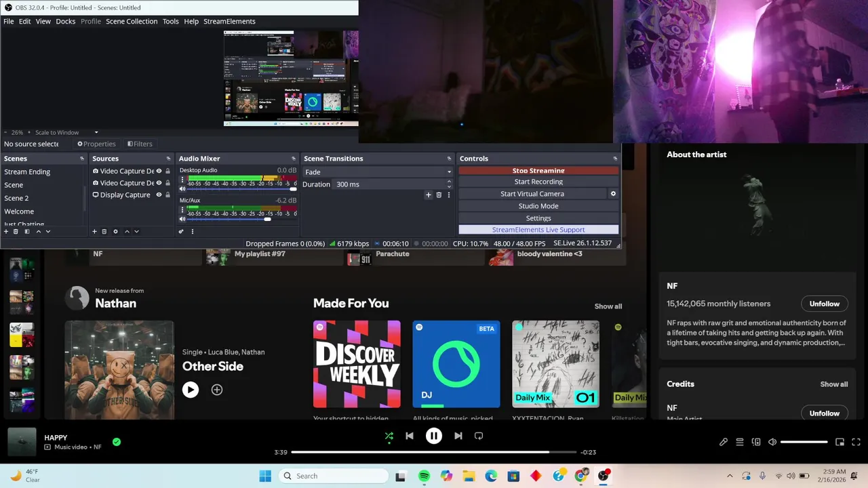Mute Desktop Audio speaker icon
This screenshot has width=868, height=488.
click(182, 188)
